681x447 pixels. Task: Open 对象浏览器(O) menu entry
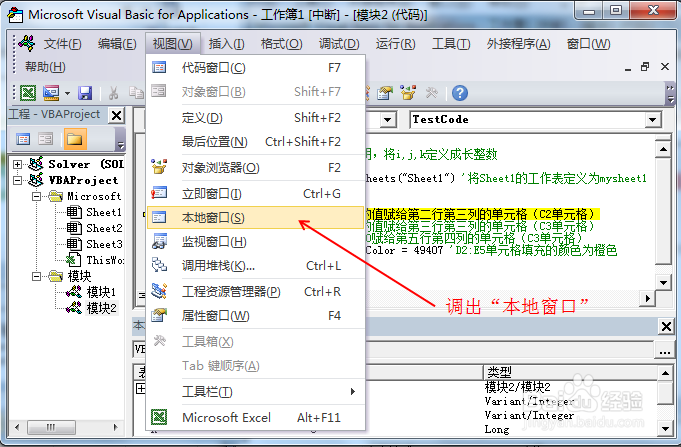point(255,168)
